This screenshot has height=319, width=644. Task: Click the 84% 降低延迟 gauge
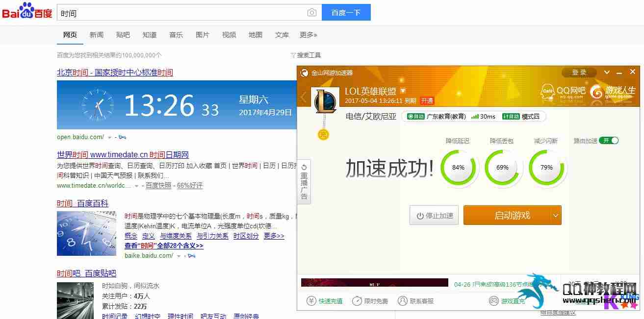458,167
